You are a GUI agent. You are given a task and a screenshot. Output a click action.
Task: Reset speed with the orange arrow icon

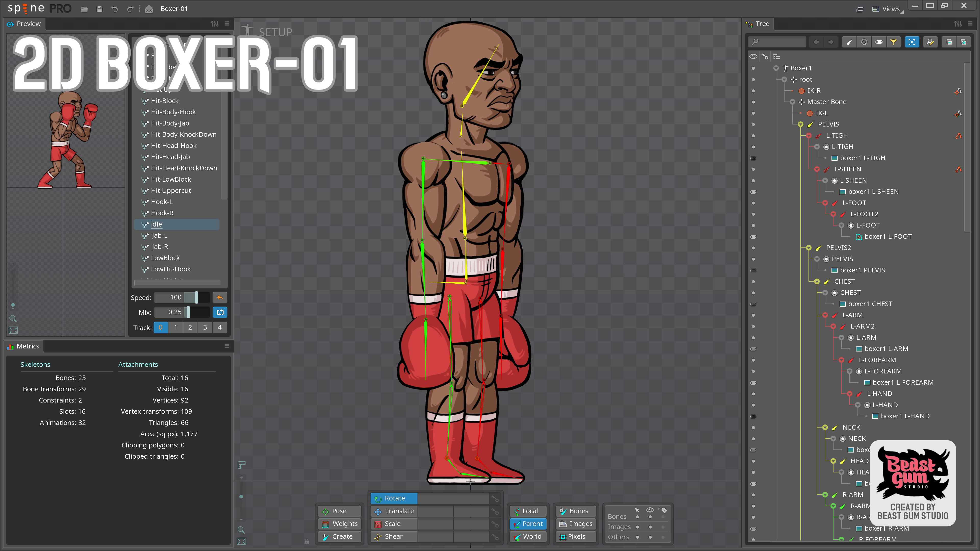[x=219, y=297]
